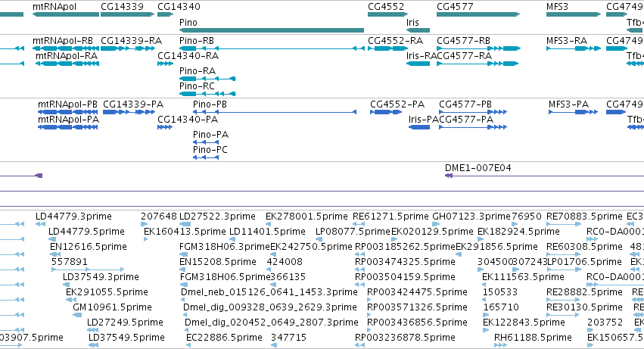Select the CG14339-PA protein label

click(x=133, y=104)
